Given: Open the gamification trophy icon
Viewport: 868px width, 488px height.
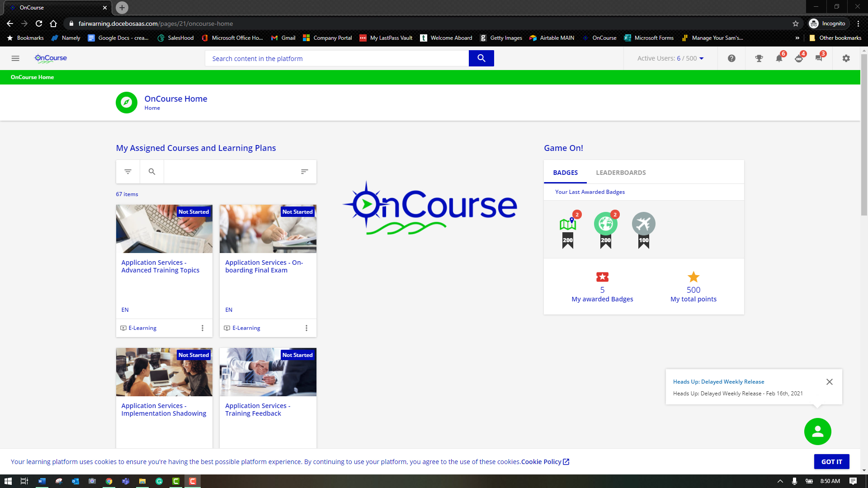Looking at the screenshot, I should (x=759, y=58).
